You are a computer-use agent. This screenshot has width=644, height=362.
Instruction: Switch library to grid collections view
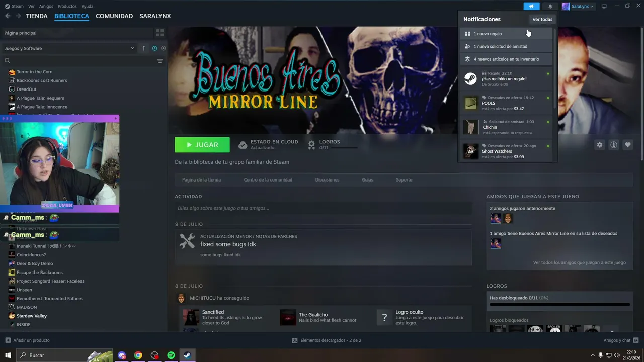click(160, 33)
